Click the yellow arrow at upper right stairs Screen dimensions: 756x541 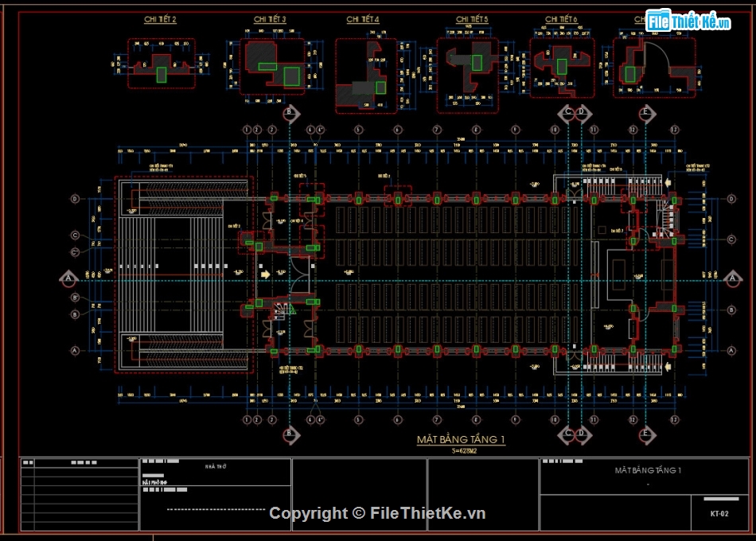coord(668,183)
